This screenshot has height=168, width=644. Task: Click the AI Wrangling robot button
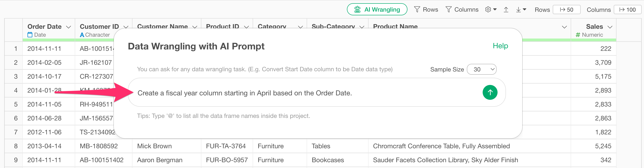click(x=377, y=10)
